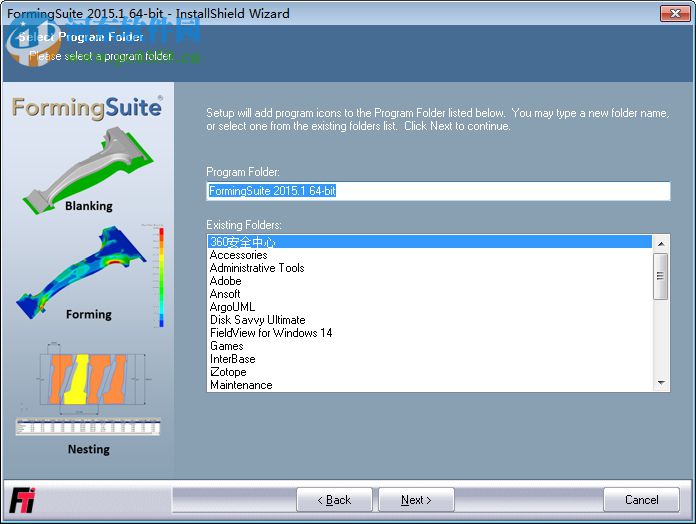
Task: Click the Blanking part image
Action: 89,169
